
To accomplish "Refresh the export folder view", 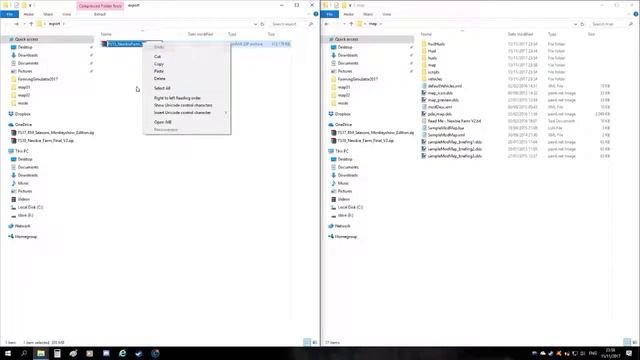I will (262, 24).
